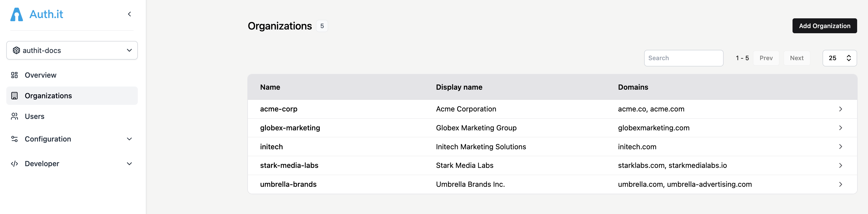Click the Configuration settings icon
This screenshot has width=868, height=214.
[x=14, y=139]
